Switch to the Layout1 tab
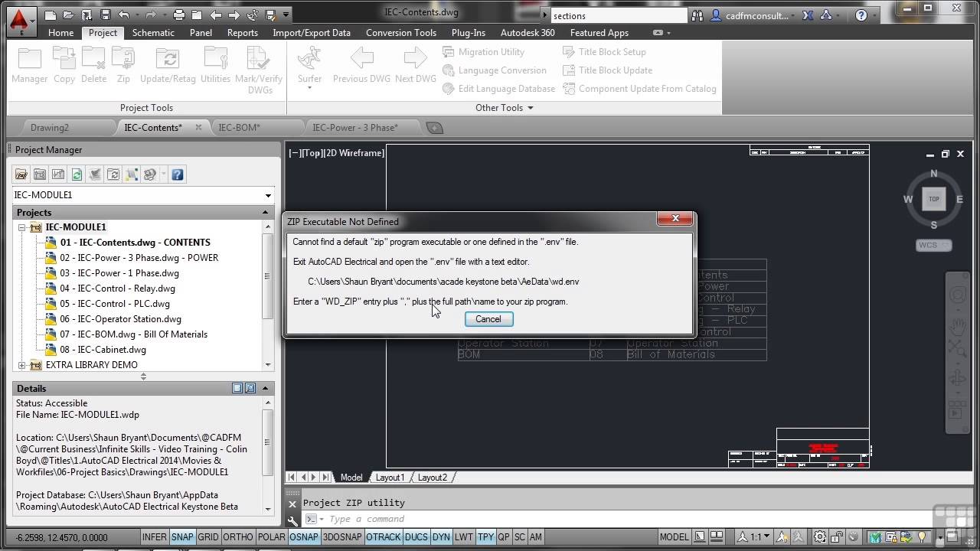Screen dimensions: 980x551 [x=390, y=478]
